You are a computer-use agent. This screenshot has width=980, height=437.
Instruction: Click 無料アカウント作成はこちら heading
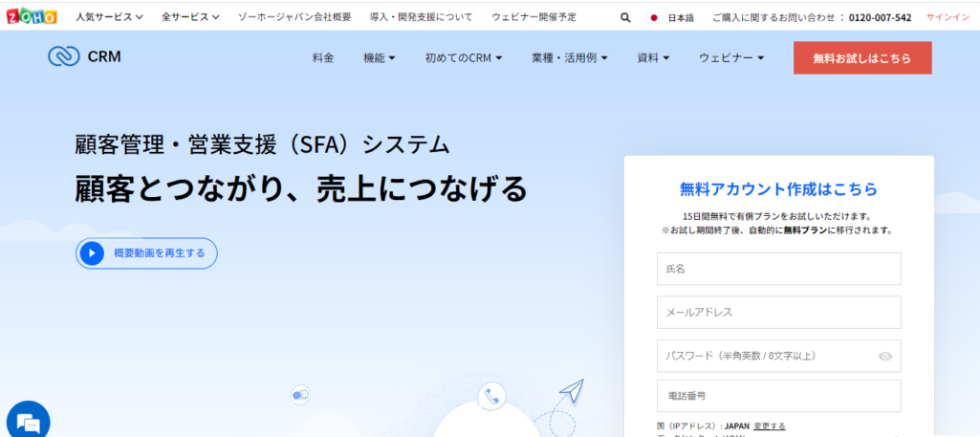point(778,188)
